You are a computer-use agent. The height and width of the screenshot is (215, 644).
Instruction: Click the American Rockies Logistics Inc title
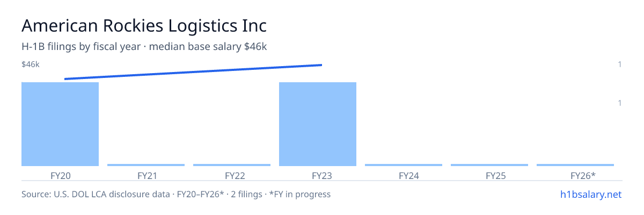pyautogui.click(x=144, y=25)
